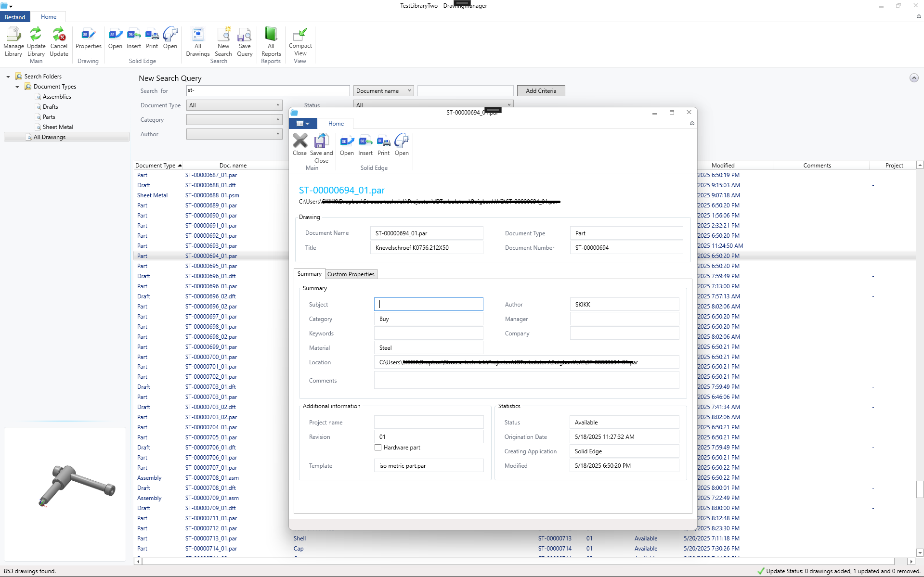Collapse the Document Types tree node
The height and width of the screenshot is (577, 924).
pyautogui.click(x=17, y=87)
